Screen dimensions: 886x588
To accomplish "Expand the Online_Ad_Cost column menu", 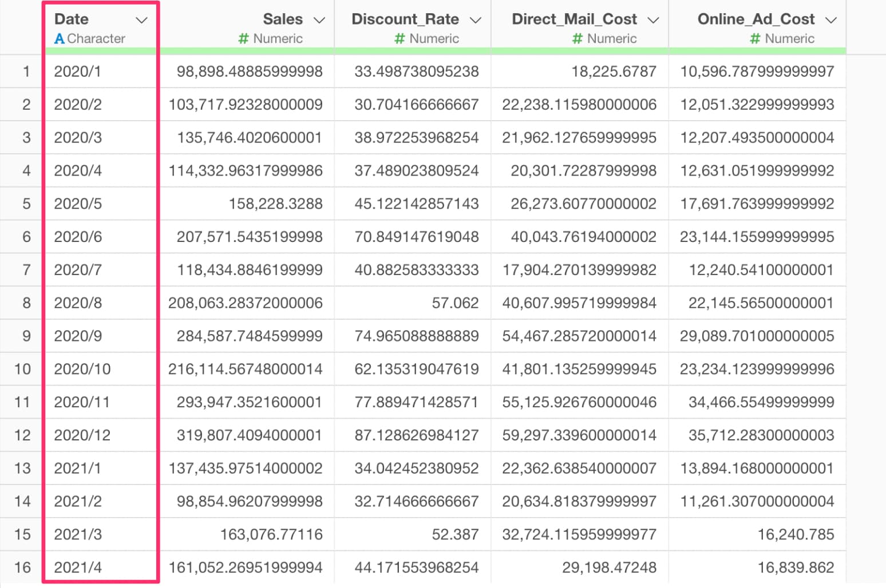I will coord(831,20).
